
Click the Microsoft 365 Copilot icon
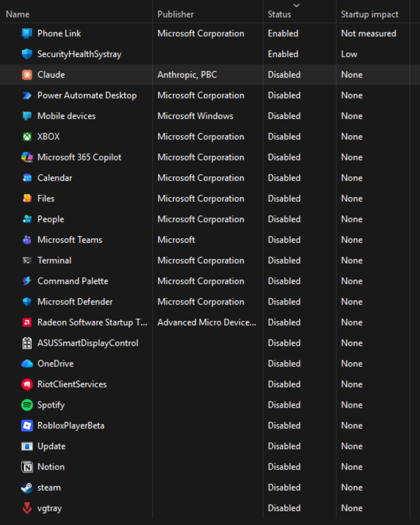pyautogui.click(x=27, y=157)
